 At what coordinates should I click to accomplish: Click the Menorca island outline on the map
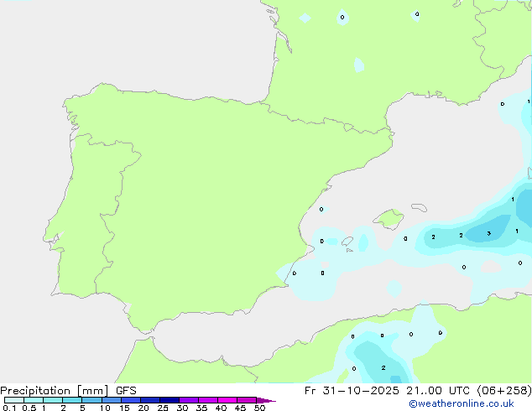pyautogui.click(x=419, y=207)
